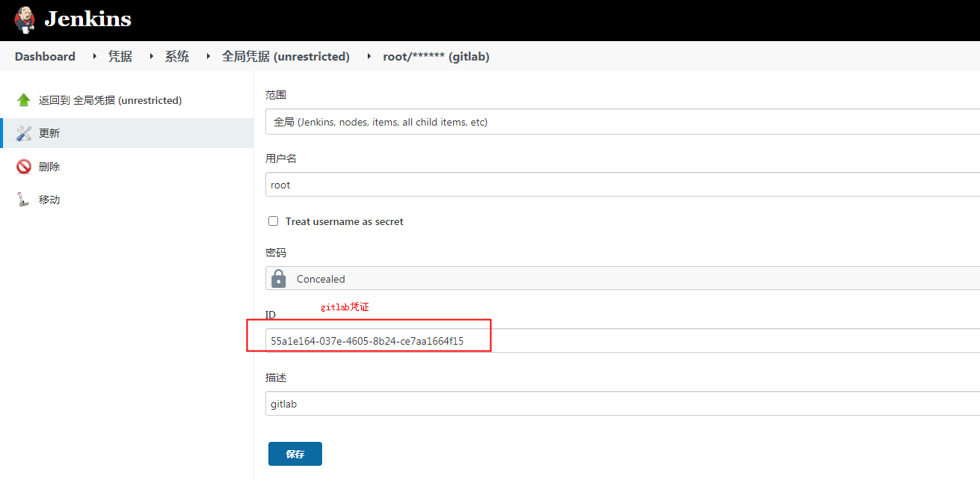
Task: Select 移动 in the sidebar
Action: point(49,200)
